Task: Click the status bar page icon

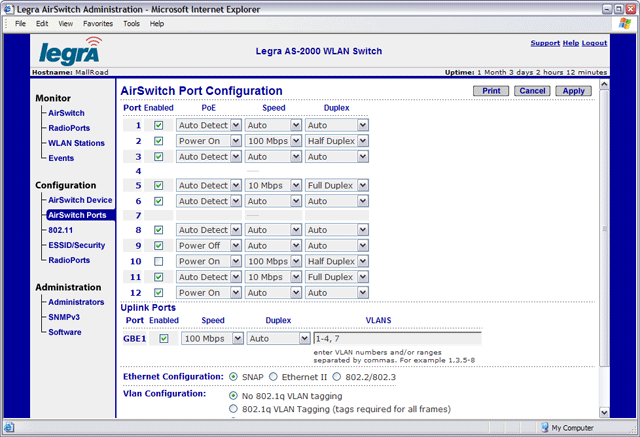Action: coord(9,428)
